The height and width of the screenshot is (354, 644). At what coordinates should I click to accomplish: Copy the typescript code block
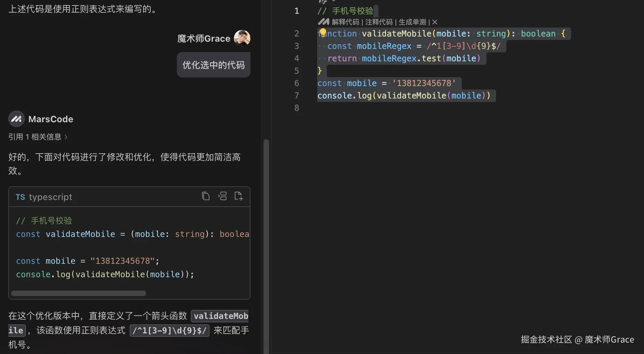click(206, 196)
